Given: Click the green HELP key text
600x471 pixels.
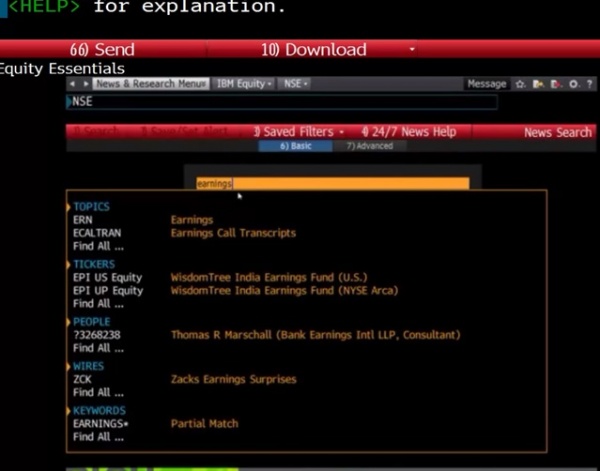Looking at the screenshot, I should pyautogui.click(x=44, y=7).
